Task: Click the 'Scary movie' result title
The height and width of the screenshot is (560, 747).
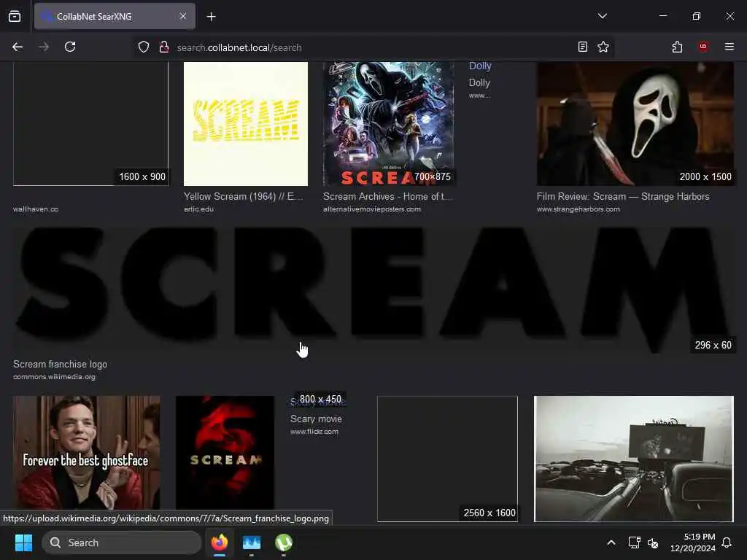Action: [317, 419]
